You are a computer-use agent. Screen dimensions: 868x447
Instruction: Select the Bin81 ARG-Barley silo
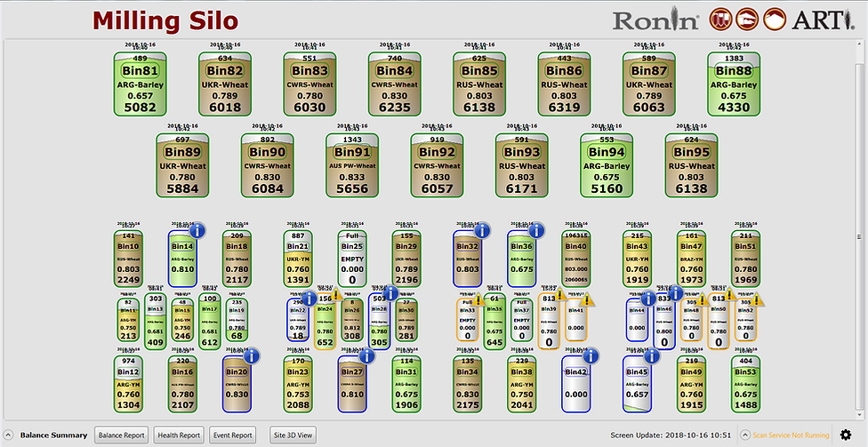click(x=140, y=84)
